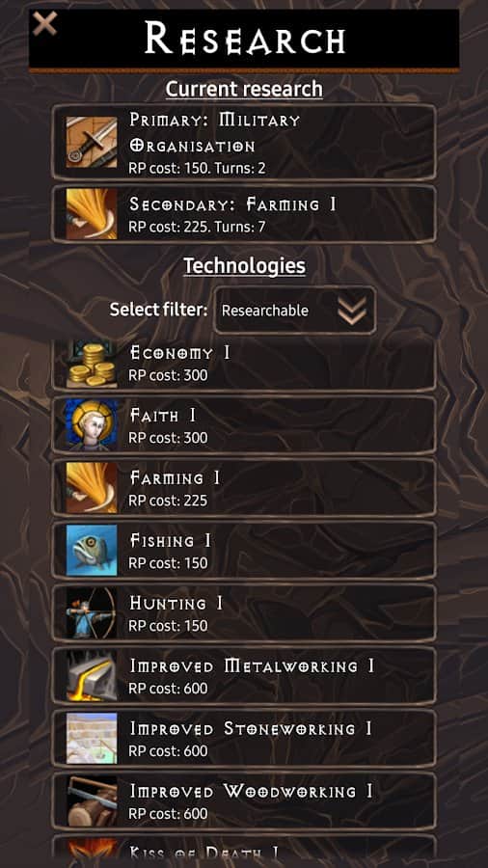Image resolution: width=488 pixels, height=868 pixels.
Task: Click the wheat icon in Secondary research
Action: pos(92,214)
